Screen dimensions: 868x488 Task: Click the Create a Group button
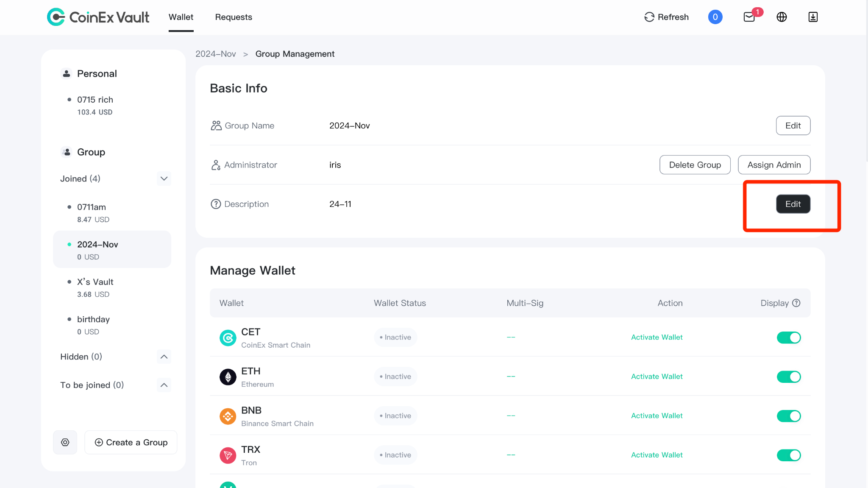click(131, 442)
